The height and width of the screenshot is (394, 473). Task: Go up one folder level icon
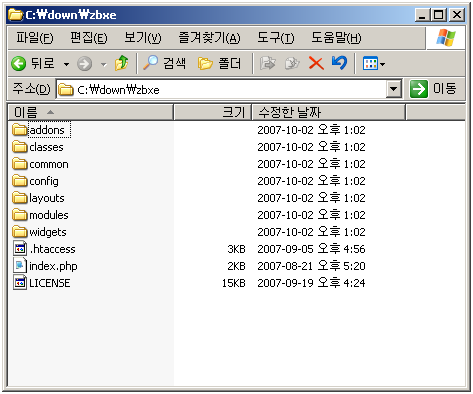[x=121, y=63]
